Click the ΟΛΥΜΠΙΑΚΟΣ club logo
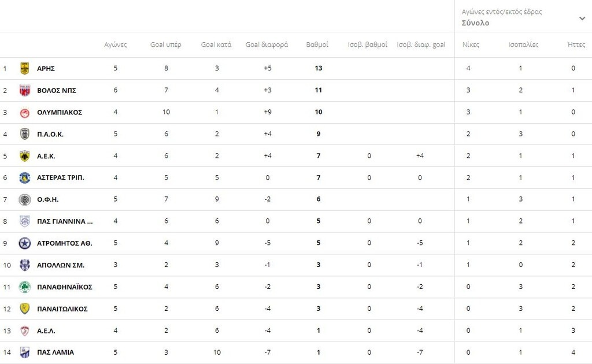Screen dimensions: 592x364 (24, 112)
